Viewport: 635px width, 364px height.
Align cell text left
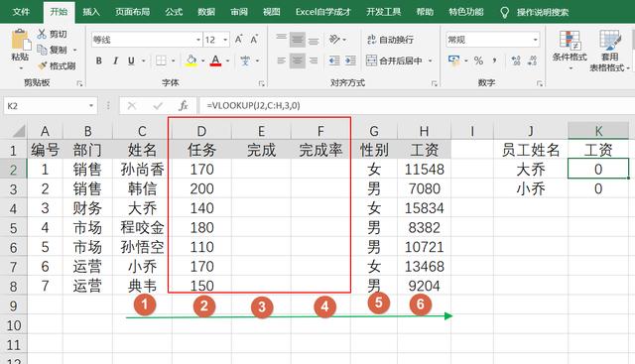click(281, 61)
